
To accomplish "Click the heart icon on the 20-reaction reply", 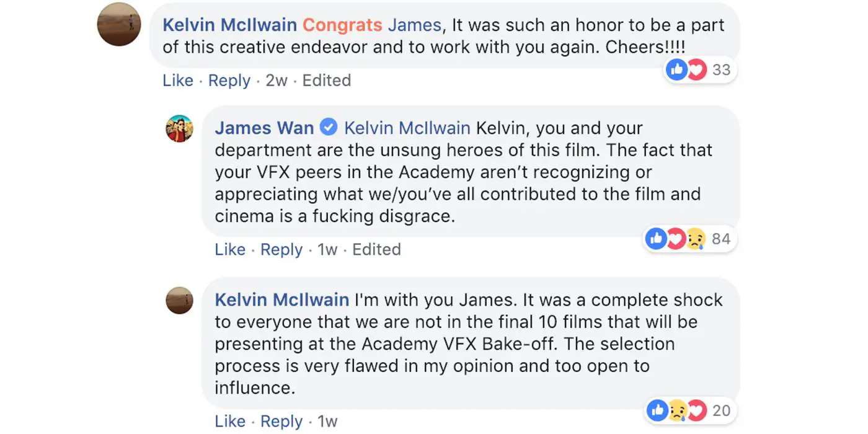I will [x=697, y=410].
